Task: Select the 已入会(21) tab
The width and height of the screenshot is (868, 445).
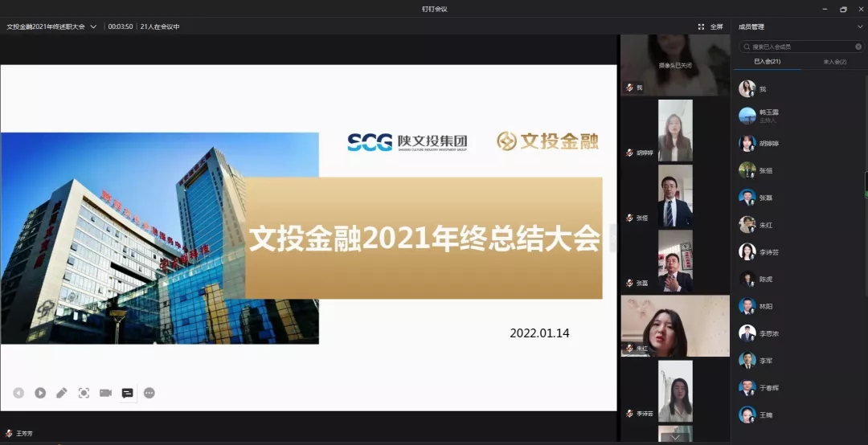Action: (767, 62)
